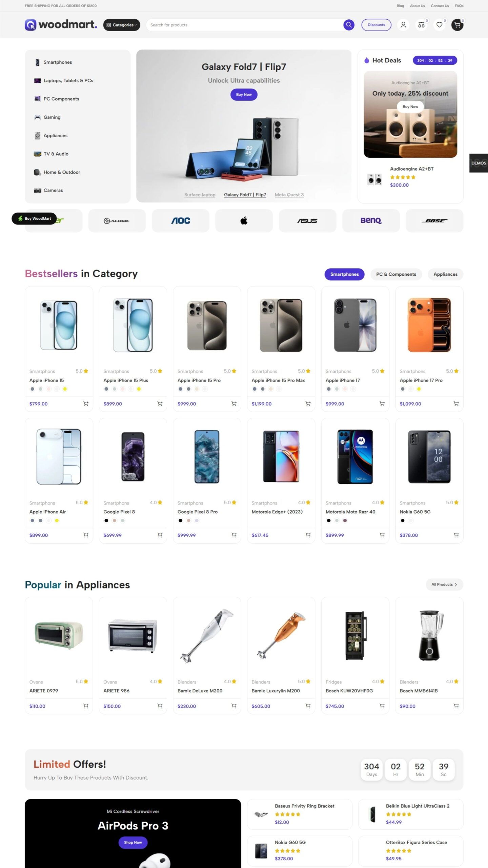The height and width of the screenshot is (868, 488).
Task: Choose yellow color swatch for iPhone 15
Action: coord(65,389)
